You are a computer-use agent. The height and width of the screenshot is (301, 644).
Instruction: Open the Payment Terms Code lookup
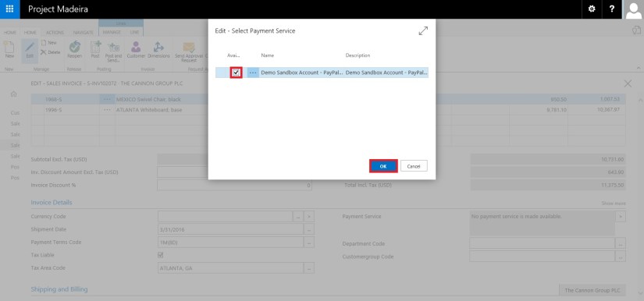(309, 243)
